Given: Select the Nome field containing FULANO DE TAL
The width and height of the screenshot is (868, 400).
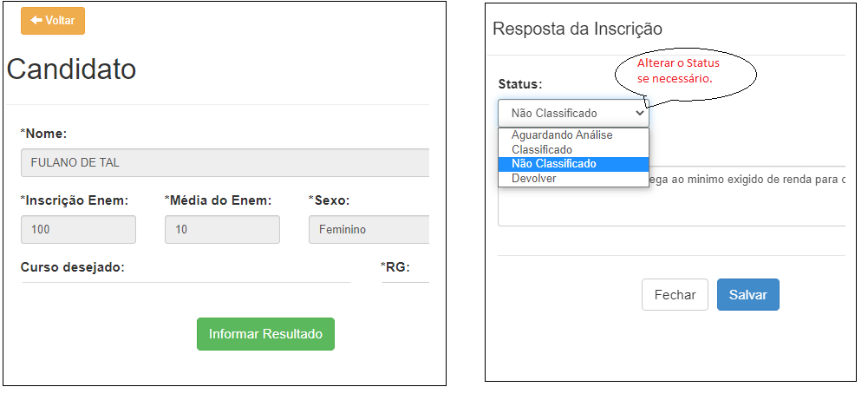Looking at the screenshot, I should click(225, 163).
